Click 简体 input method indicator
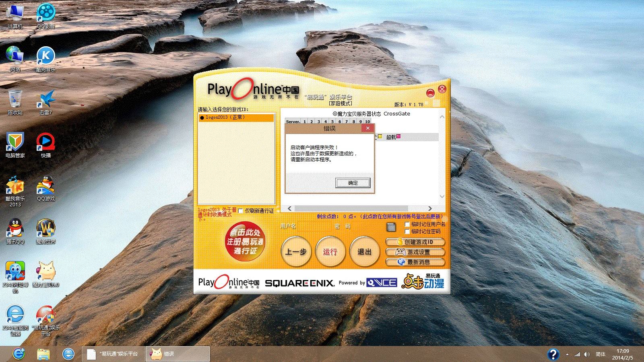 point(601,354)
